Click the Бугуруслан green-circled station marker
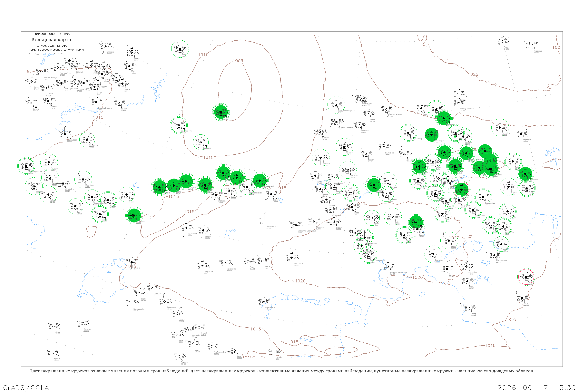This screenshot has height=392, width=588. coord(87,140)
